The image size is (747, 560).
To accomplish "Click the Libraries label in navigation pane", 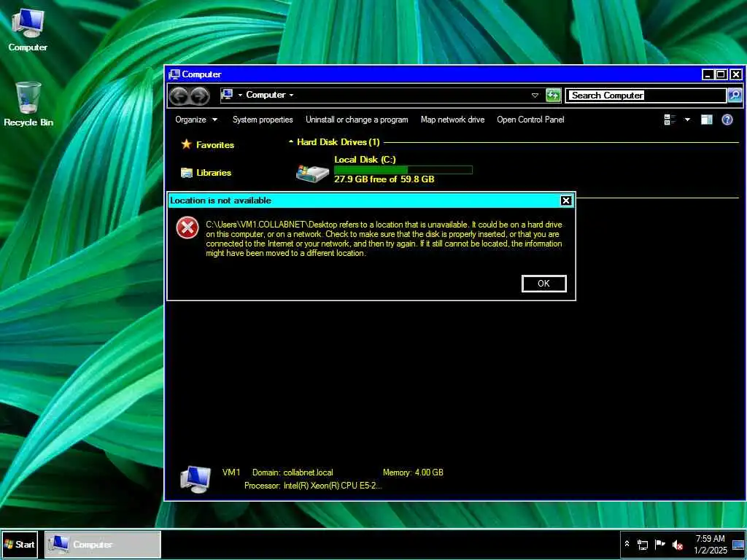I will 214,172.
